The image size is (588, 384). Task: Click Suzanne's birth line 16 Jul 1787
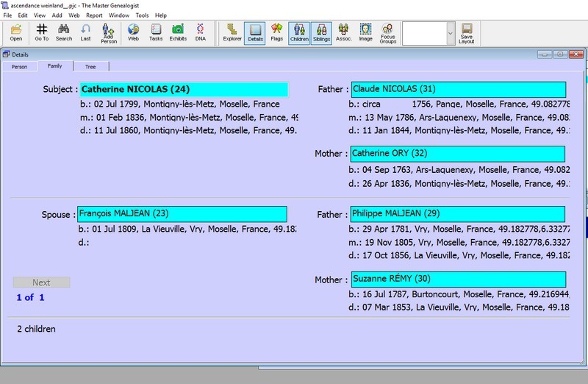[x=459, y=294]
